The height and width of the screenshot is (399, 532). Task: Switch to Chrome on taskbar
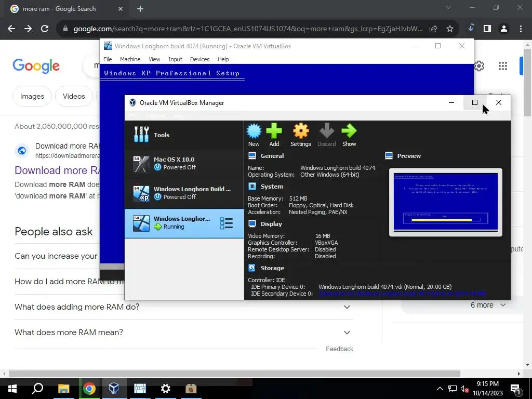pyautogui.click(x=89, y=389)
